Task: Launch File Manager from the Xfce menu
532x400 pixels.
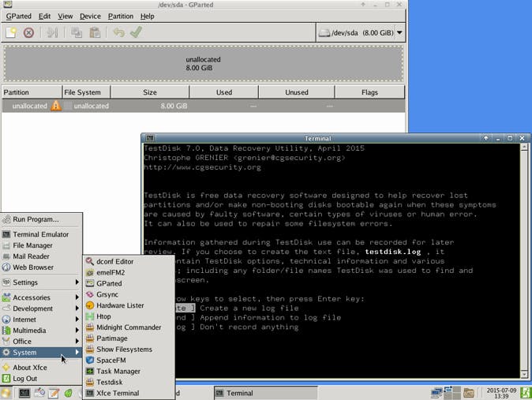Action: click(x=41, y=245)
